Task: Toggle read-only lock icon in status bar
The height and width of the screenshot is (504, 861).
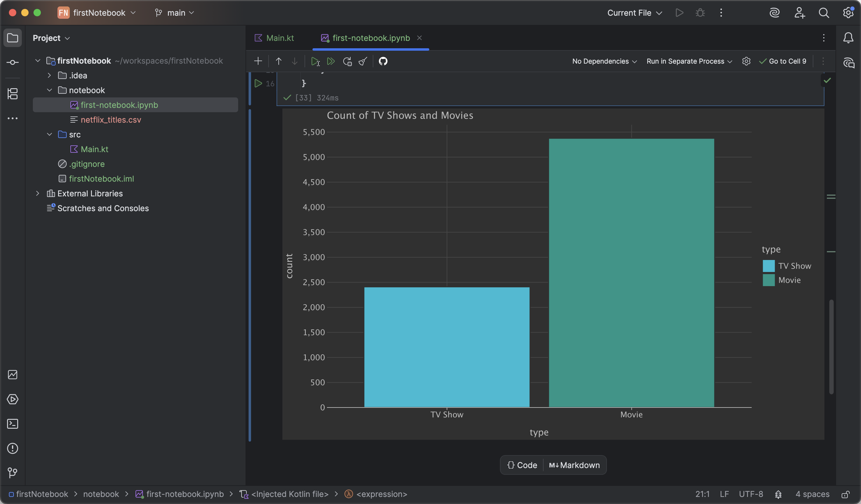Action: tap(846, 494)
